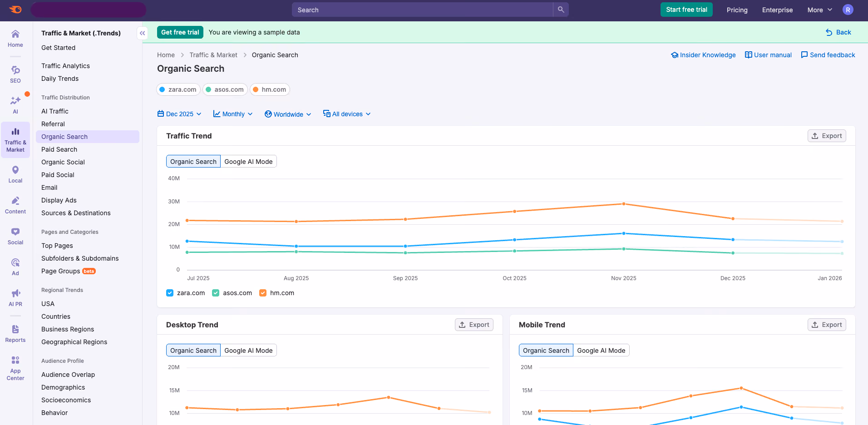Screen dimensions: 868x425
Task: Open the All devices dropdown
Action: pos(347,114)
